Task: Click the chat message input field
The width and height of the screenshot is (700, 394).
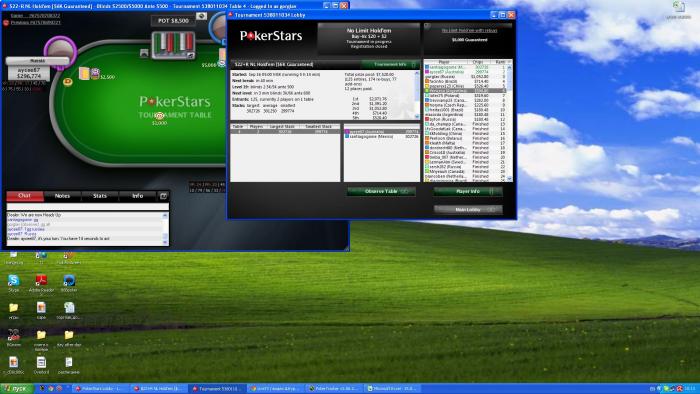Action: click(88, 207)
